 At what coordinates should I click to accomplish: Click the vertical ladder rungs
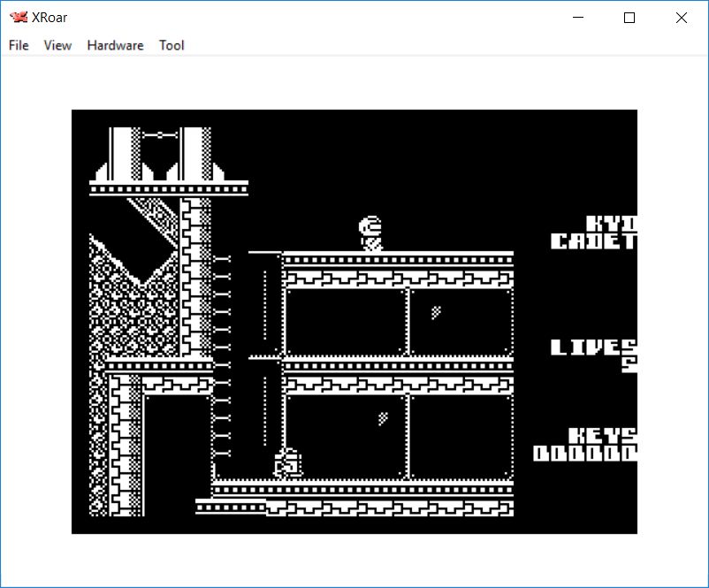[222, 354]
